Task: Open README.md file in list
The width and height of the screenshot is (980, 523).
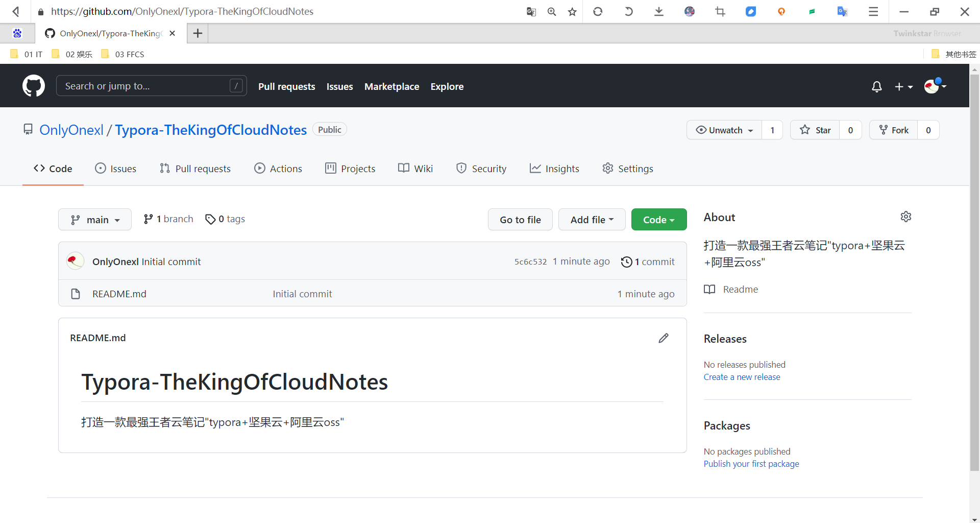Action: point(119,294)
